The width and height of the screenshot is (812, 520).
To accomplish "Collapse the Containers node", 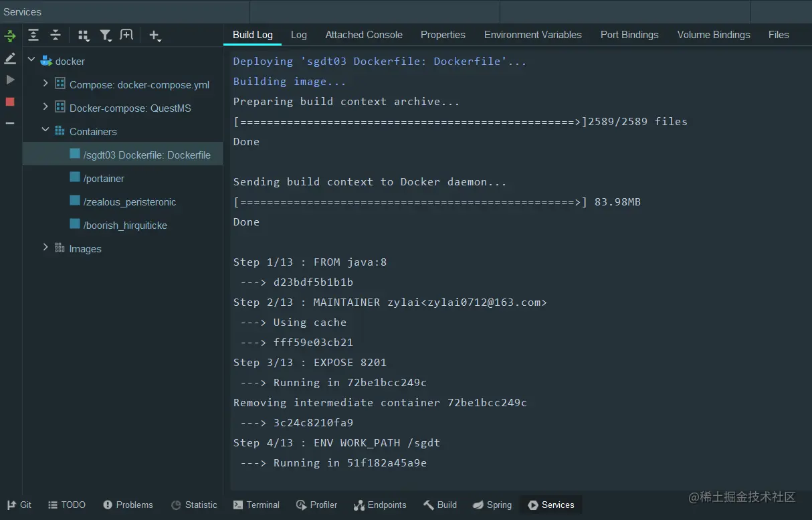I will click(x=45, y=131).
